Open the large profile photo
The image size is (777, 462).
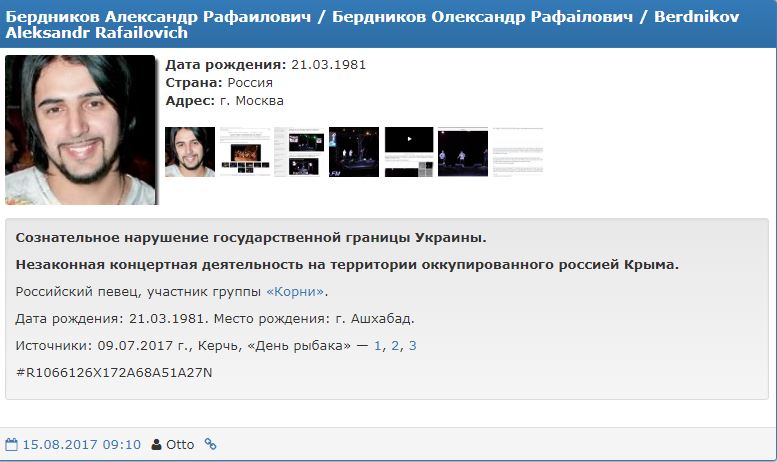click(80, 130)
